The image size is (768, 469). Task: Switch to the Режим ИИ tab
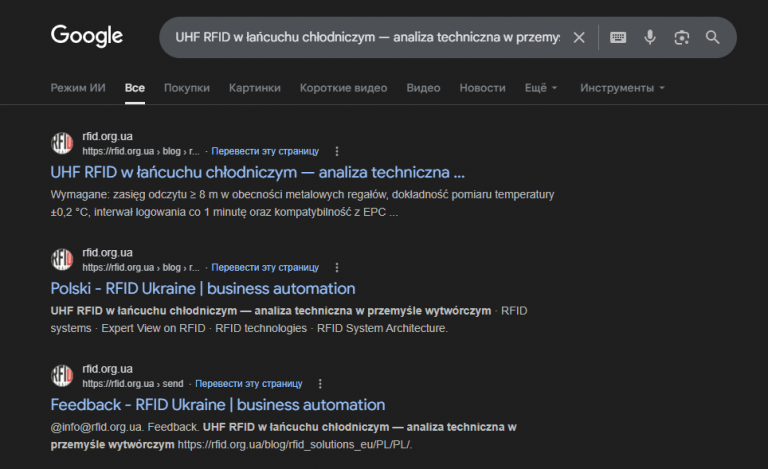[x=78, y=88]
